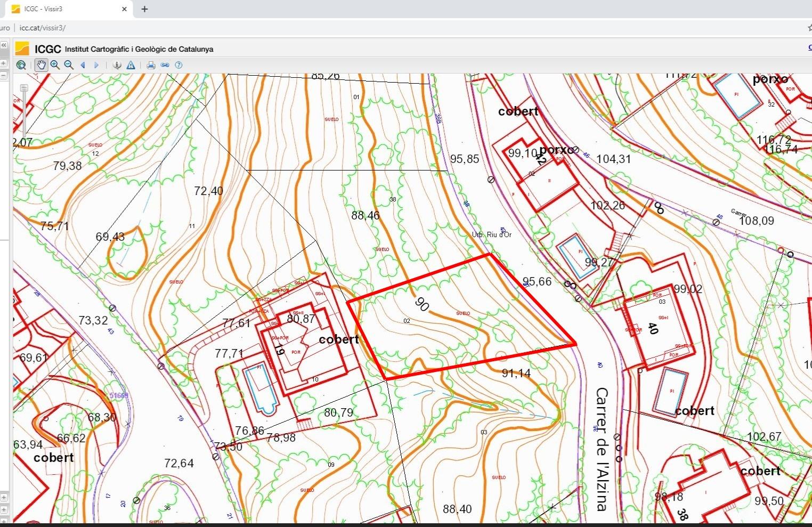The width and height of the screenshot is (812, 527).
Task: Select the information query tool
Action: pyautogui.click(x=117, y=65)
